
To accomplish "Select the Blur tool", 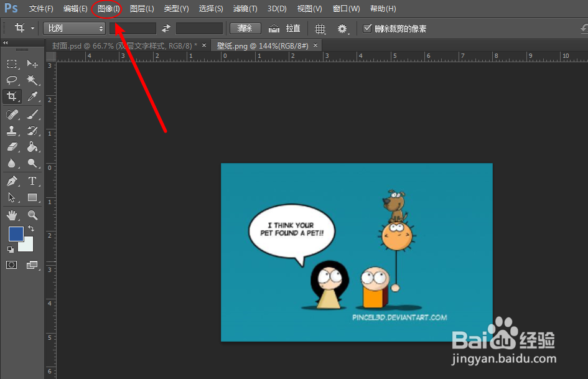I will (12, 163).
